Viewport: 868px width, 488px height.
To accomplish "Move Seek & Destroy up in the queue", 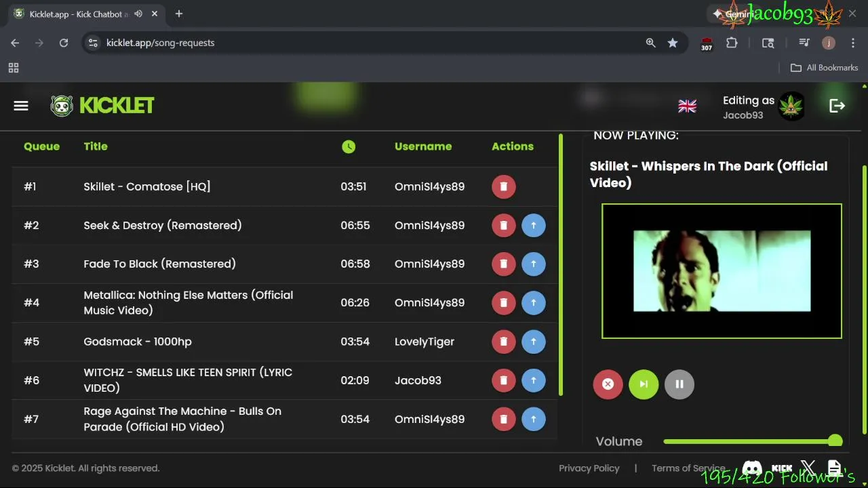I will coord(534,225).
